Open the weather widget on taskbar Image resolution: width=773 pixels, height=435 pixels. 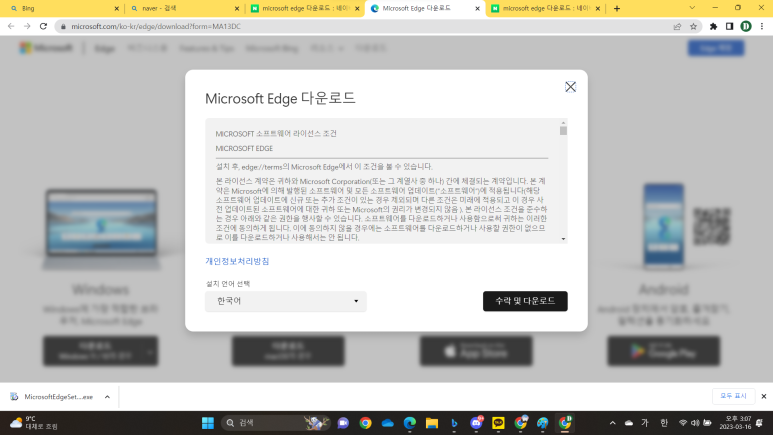34,423
